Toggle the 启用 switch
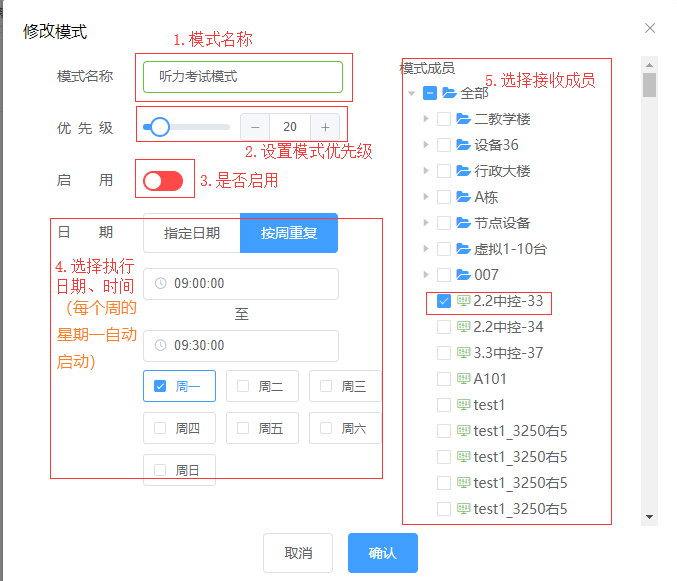Screen dimensions: 677x581 pyautogui.click(x=163, y=180)
